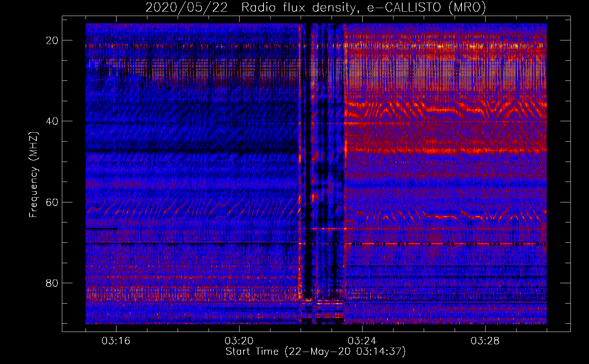589x364 pixels.
Task: Click the 60 frequency tick label
Action: click(52, 202)
